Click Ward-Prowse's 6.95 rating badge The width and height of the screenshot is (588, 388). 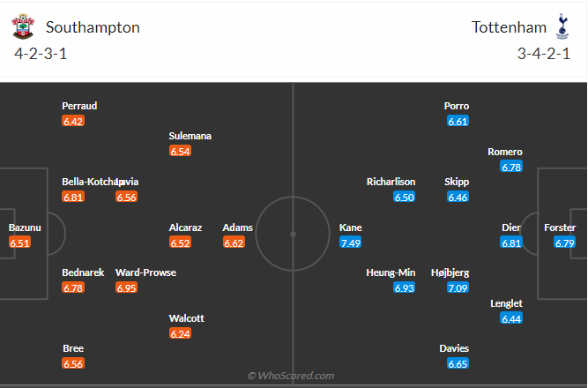(x=127, y=288)
